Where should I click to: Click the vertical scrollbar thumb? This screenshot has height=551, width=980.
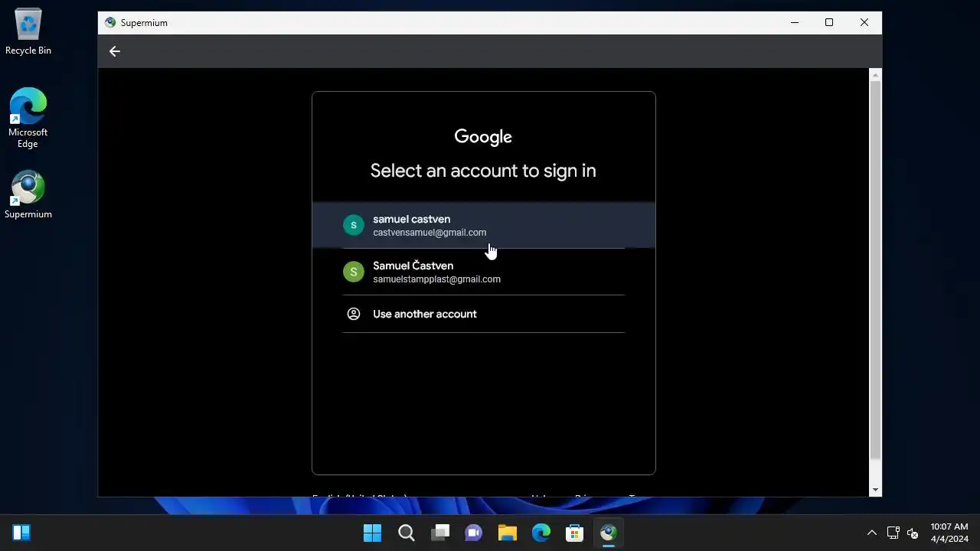pos(876,269)
